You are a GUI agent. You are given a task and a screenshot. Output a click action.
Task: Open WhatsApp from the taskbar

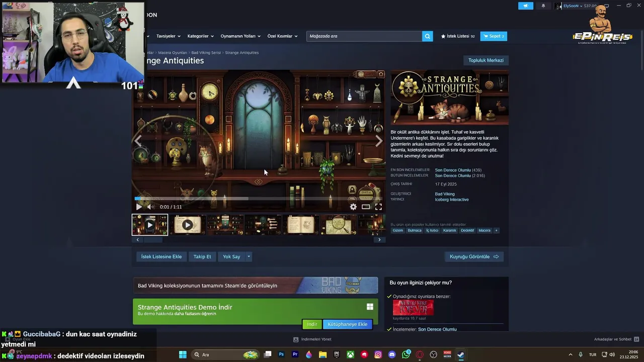point(406,354)
